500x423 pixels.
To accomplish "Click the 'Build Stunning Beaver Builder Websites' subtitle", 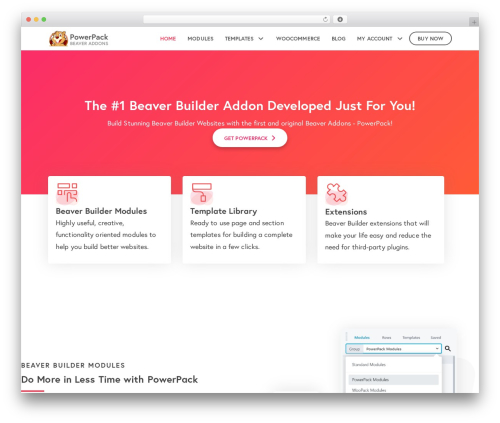I will point(250,123).
